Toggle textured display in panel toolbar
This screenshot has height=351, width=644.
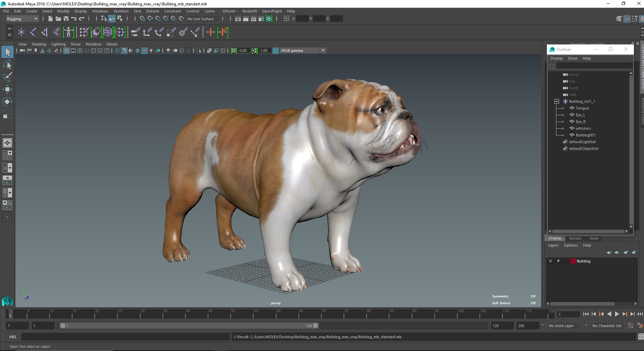pos(144,51)
